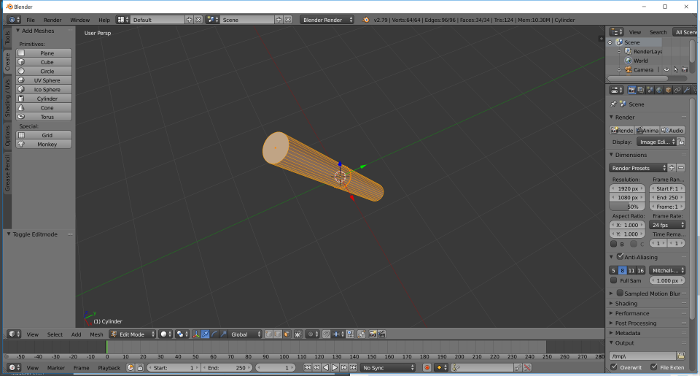Add a Torus primitive
Screen dimensions: 700x376
click(x=43, y=117)
